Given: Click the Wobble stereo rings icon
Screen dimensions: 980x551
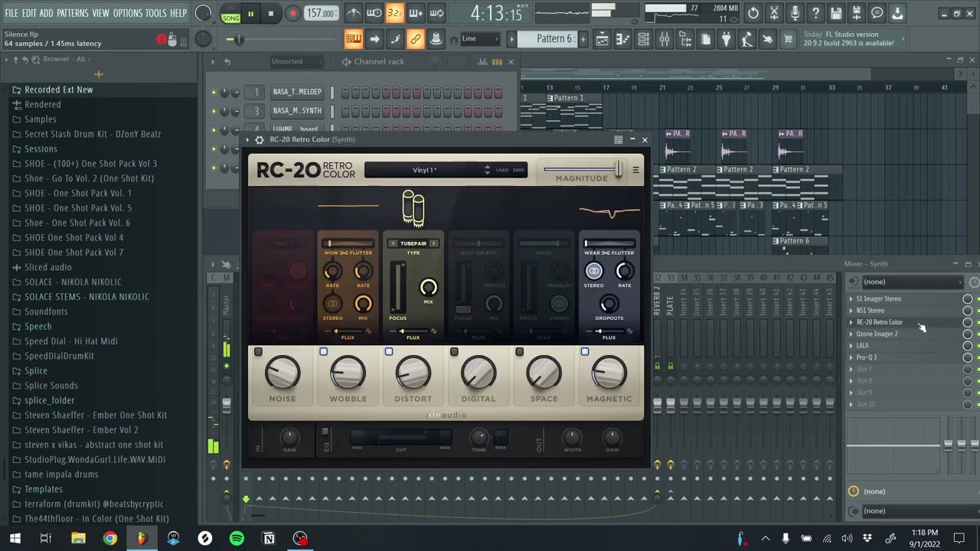Looking at the screenshot, I should 332,305.
